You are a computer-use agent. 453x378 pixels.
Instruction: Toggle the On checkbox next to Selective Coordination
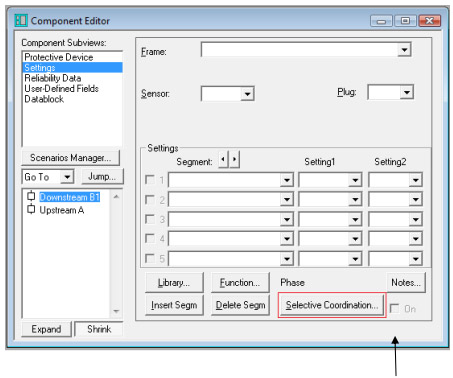click(395, 309)
